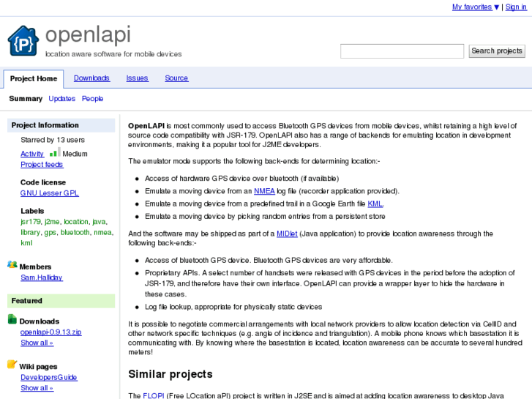The width and height of the screenshot is (532, 399).
Task: Click the green Downloads package icon
Action: pyautogui.click(x=12, y=319)
